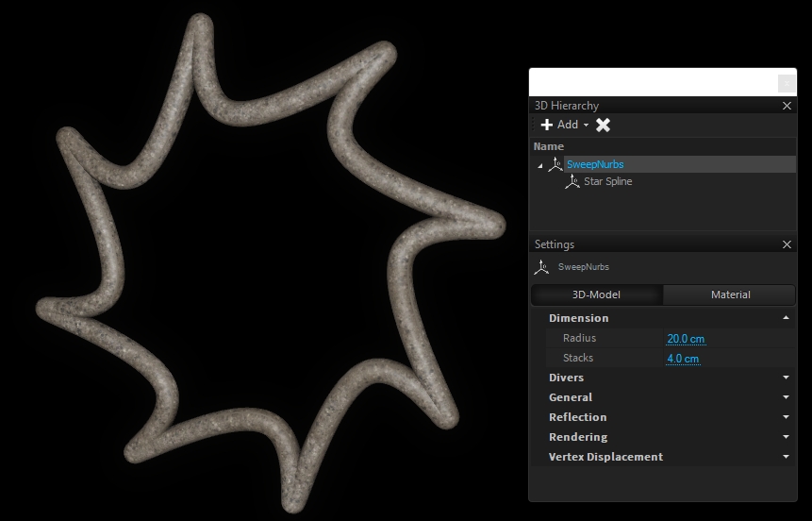Switch to the Material tab
812x521 pixels.
point(730,294)
